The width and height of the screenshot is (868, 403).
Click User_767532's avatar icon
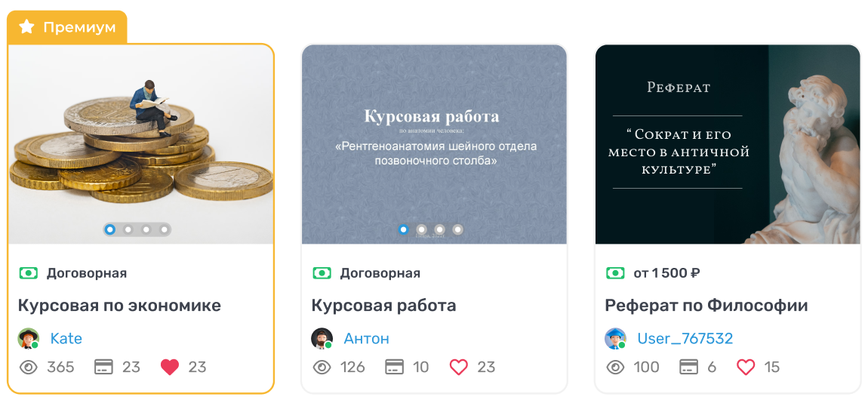[x=615, y=339]
